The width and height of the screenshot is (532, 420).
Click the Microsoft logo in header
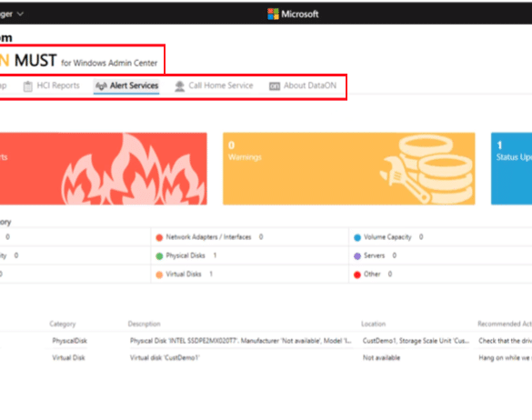click(293, 14)
